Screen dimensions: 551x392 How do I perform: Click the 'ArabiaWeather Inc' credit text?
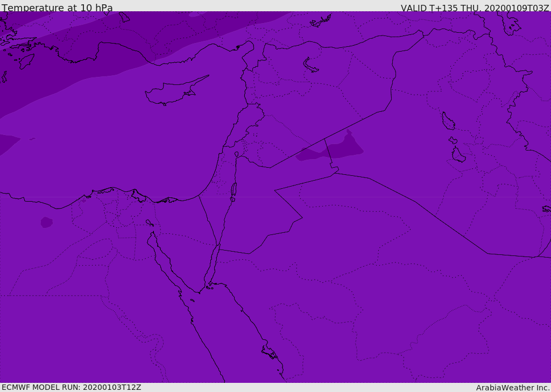(513, 388)
